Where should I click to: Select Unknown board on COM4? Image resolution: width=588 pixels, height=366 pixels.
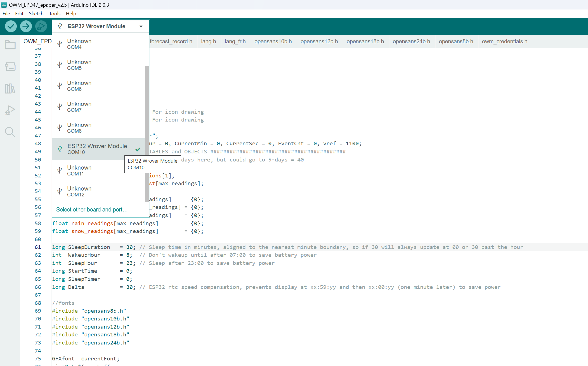[x=98, y=44]
